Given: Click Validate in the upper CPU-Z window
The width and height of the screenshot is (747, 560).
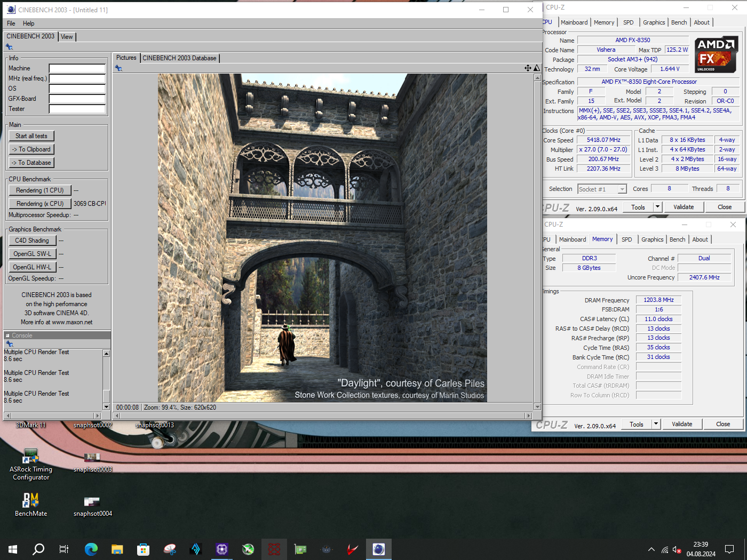Looking at the screenshot, I should (x=684, y=207).
